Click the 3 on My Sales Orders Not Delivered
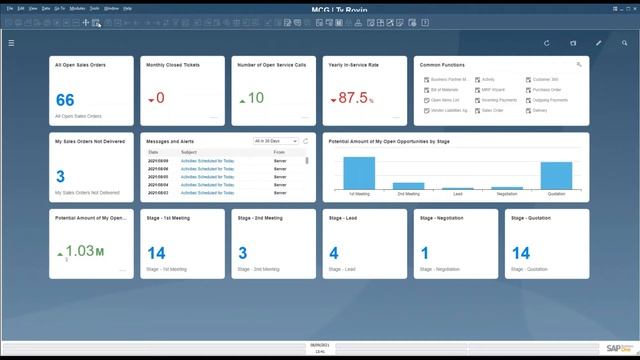The height and width of the screenshot is (360, 640). point(60,176)
